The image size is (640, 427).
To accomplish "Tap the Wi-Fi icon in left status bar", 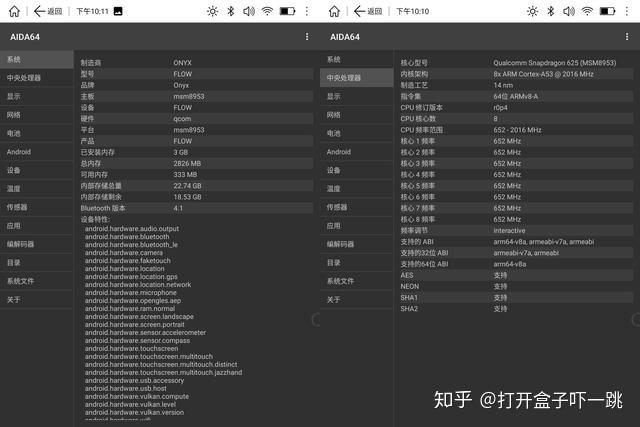I will point(267,11).
